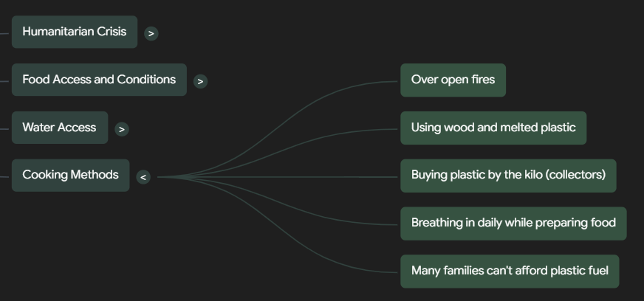
Task: Open the Over open fires node
Action: click(x=453, y=80)
